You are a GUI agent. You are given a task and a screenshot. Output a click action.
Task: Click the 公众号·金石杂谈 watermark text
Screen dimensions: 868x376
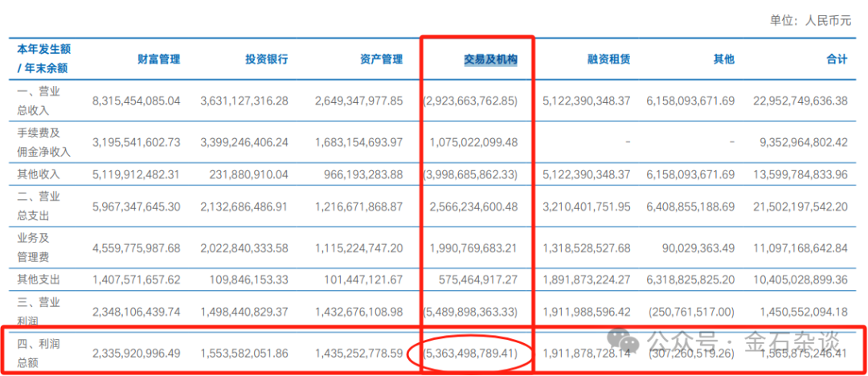tap(743, 341)
